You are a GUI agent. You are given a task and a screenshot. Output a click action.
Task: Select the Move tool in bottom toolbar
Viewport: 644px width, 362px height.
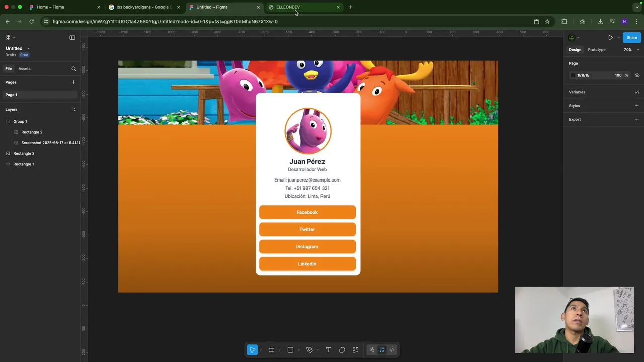point(252,350)
